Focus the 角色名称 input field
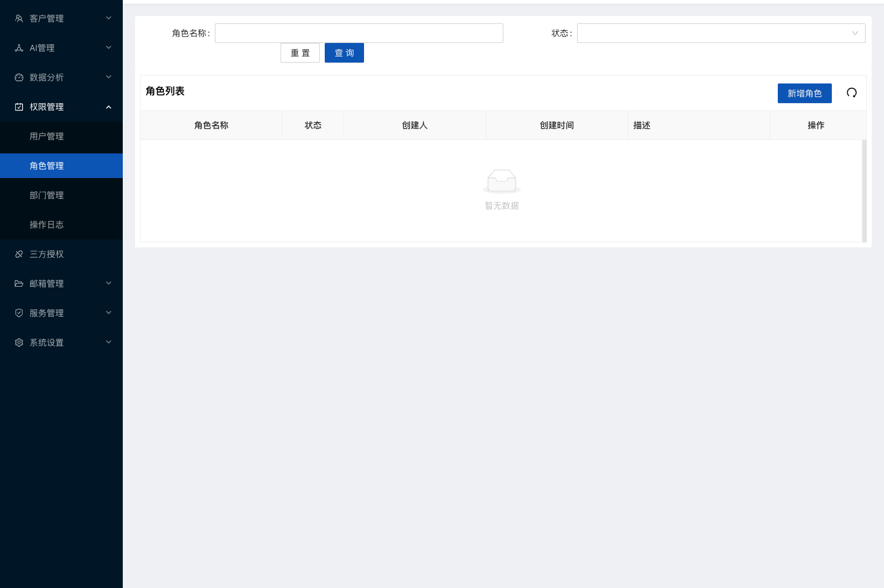The width and height of the screenshot is (884, 588). [359, 33]
